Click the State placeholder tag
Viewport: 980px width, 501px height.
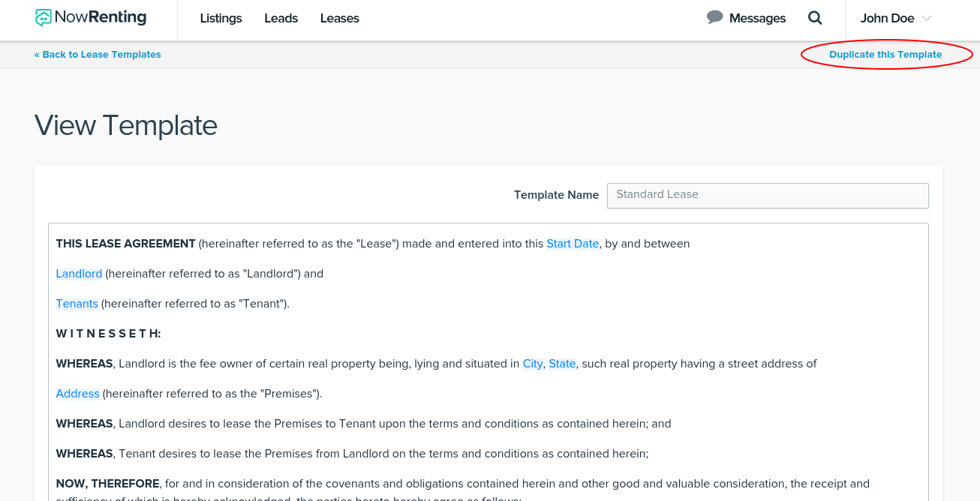(562, 364)
